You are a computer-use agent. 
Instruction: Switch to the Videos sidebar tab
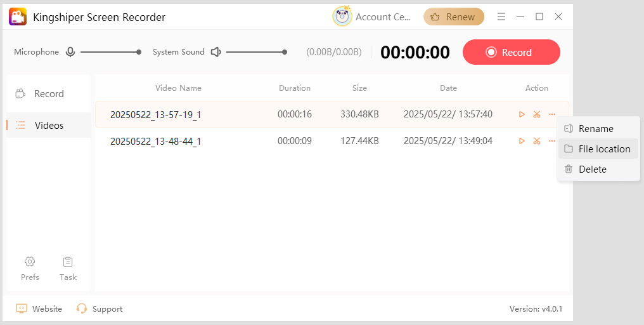pos(49,125)
